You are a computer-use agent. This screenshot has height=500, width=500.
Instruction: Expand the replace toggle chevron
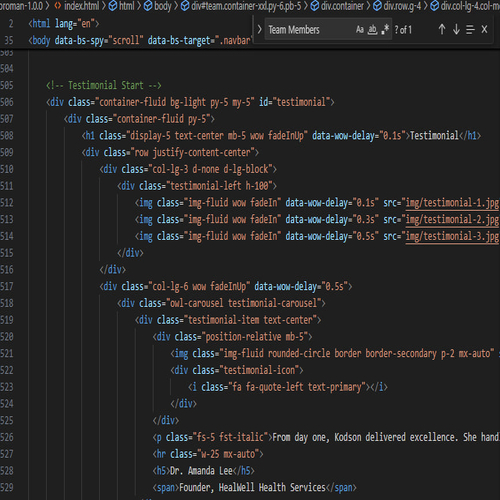259,29
